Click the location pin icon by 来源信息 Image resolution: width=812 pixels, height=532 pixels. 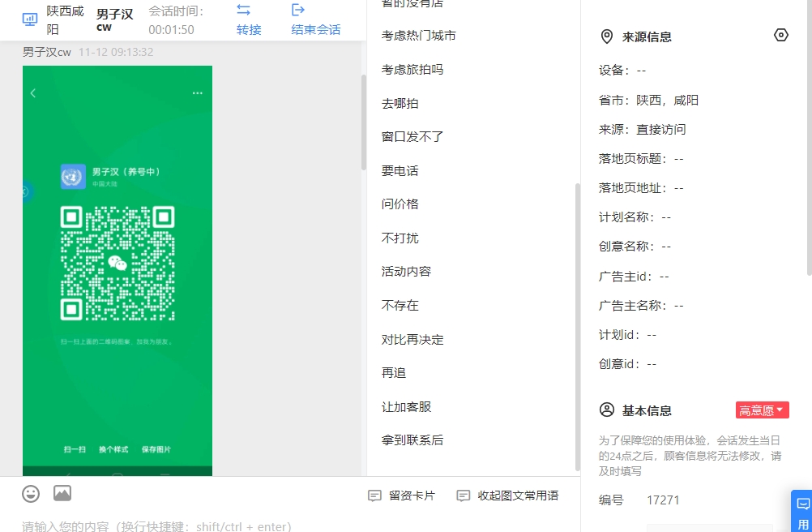(x=606, y=36)
